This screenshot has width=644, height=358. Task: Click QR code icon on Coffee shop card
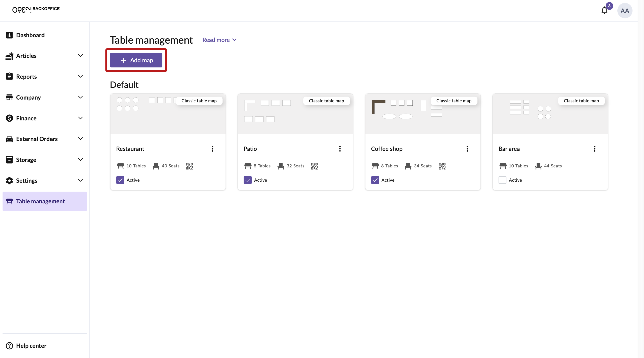tap(442, 166)
